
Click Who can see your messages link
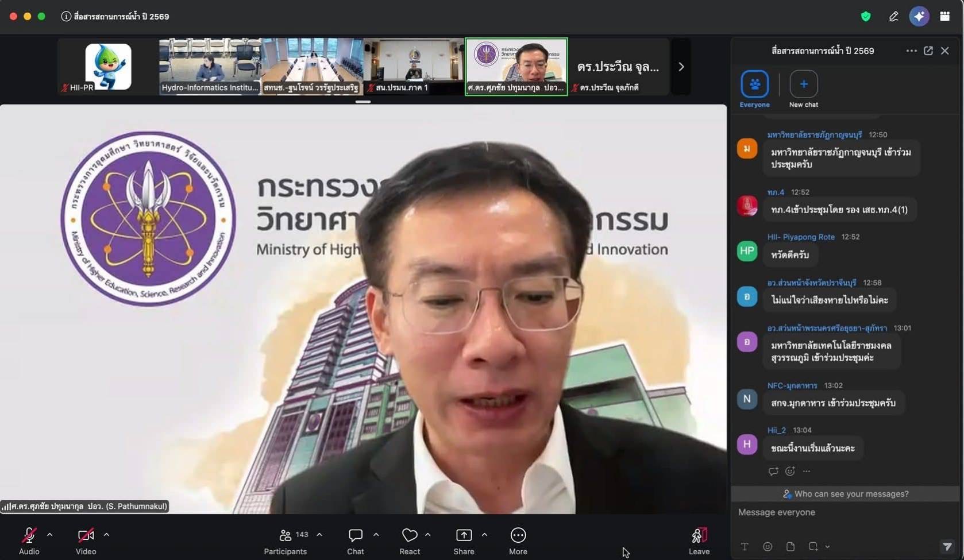[846, 494]
